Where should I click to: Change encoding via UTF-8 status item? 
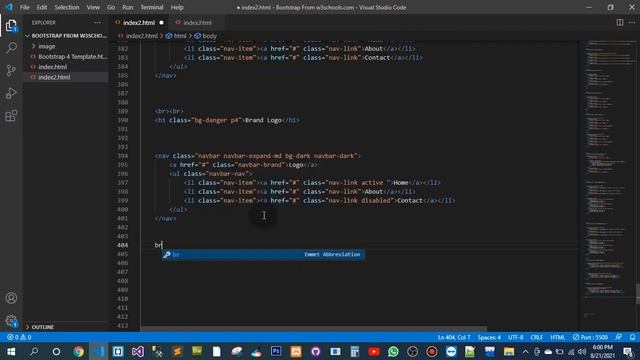[516, 337]
